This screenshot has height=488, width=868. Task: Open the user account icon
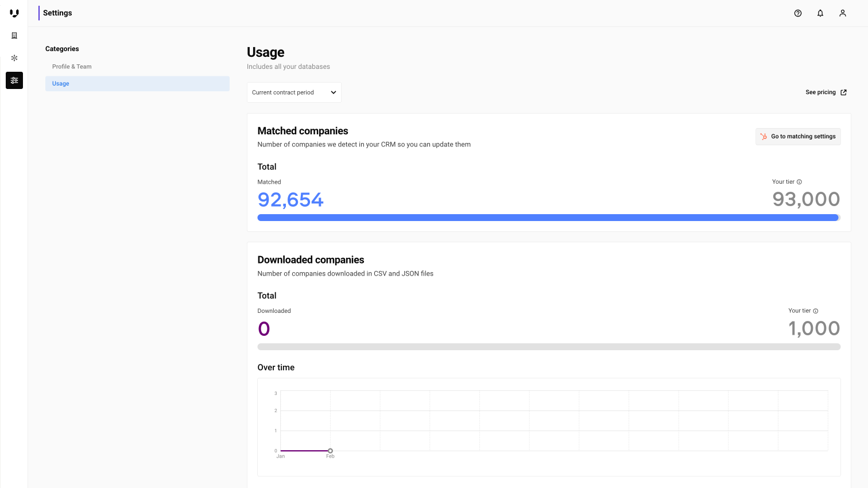coord(843,13)
